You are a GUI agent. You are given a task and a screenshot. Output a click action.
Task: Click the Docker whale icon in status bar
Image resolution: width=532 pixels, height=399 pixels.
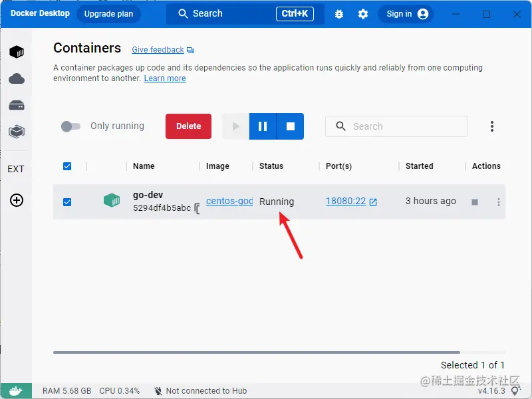coord(16,391)
